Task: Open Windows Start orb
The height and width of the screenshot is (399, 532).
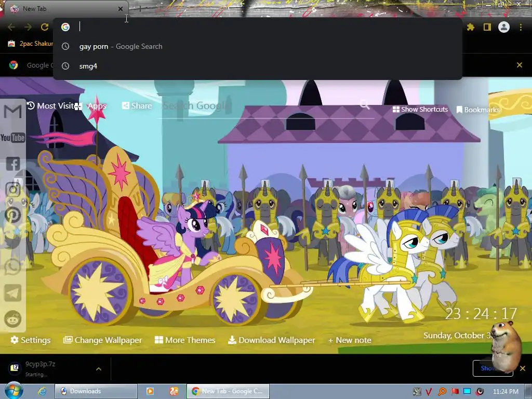Action: coord(14,391)
